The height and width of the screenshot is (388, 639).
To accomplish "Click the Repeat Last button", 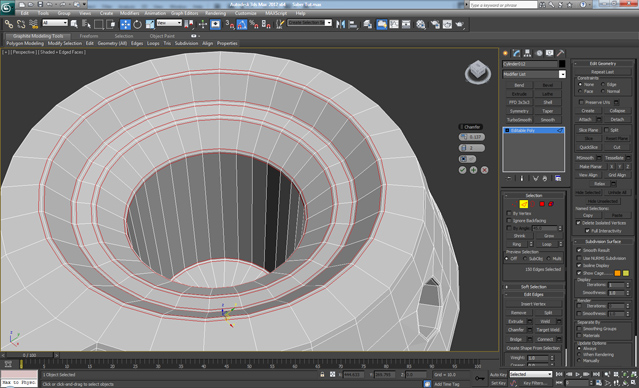I will (603, 72).
